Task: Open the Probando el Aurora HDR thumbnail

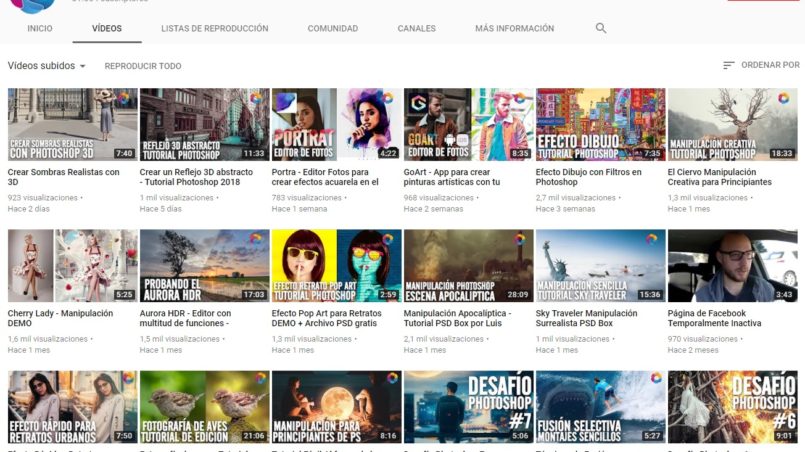Action: (204, 266)
